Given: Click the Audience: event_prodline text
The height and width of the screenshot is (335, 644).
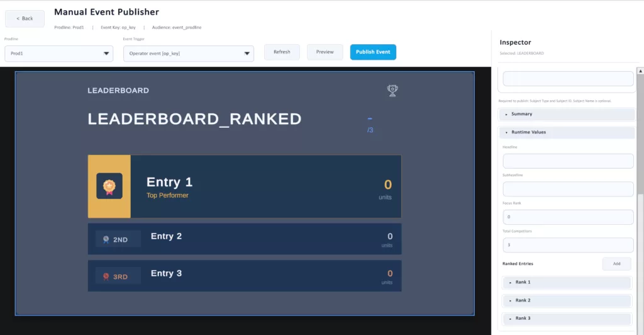Looking at the screenshot, I should coord(177,28).
